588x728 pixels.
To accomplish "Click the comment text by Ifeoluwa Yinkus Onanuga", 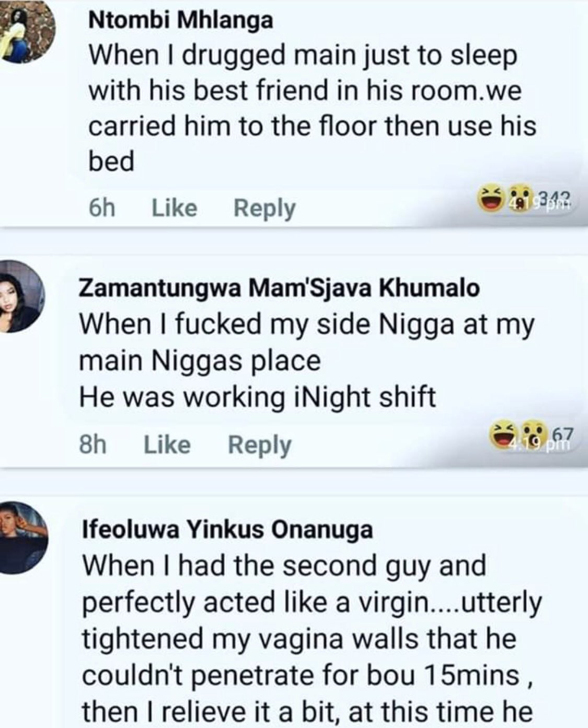I will tap(311, 638).
